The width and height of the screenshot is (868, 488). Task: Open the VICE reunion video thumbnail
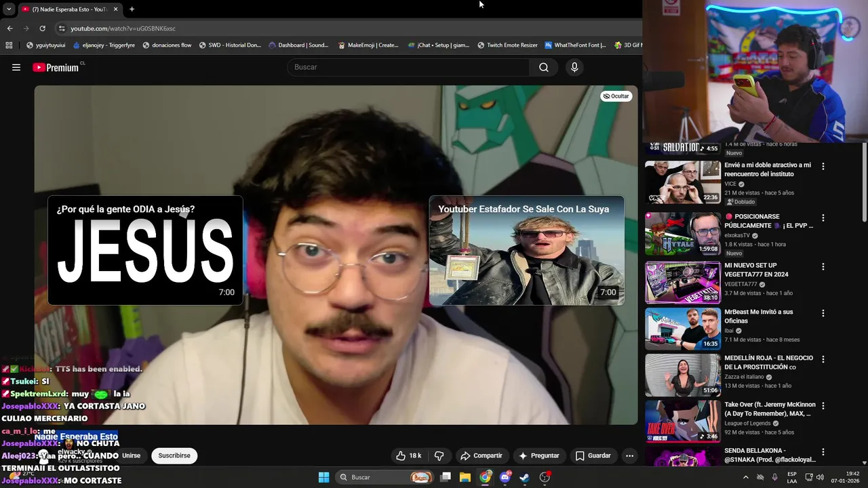683,182
